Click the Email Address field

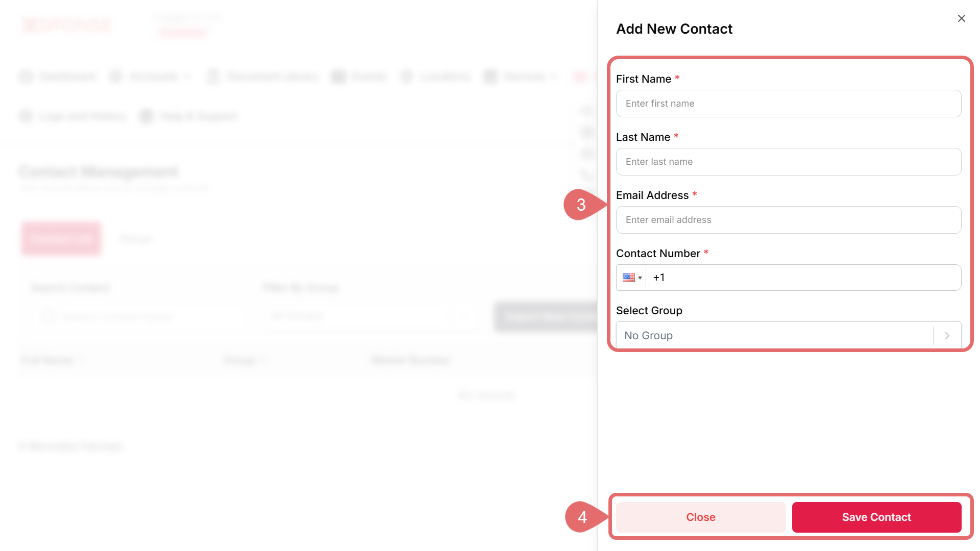(788, 220)
